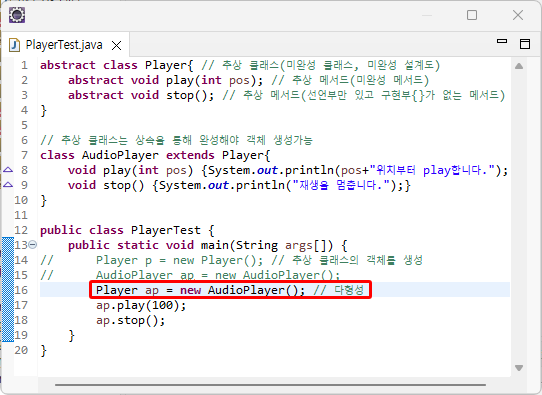542x395 pixels.
Task: Click commented "Player p = new Player();" line 14
Action: 180,260
